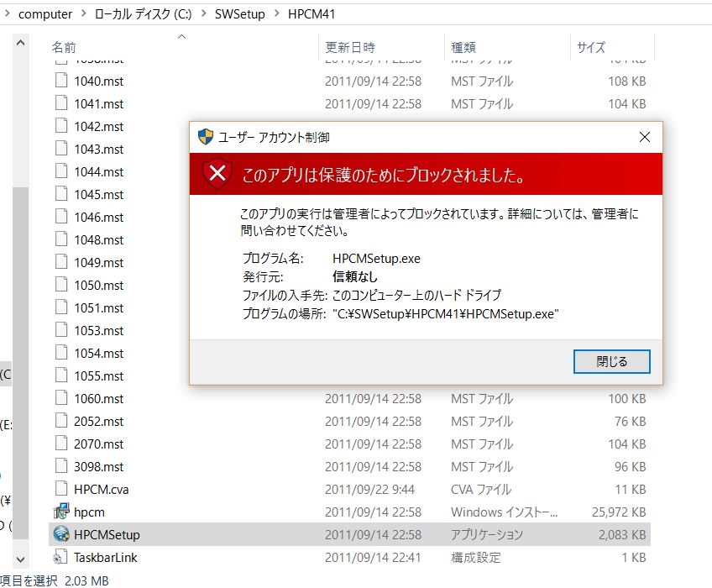This screenshot has width=712, height=588.
Task: Select the TaskbarLink configuration file icon
Action: tap(60, 557)
